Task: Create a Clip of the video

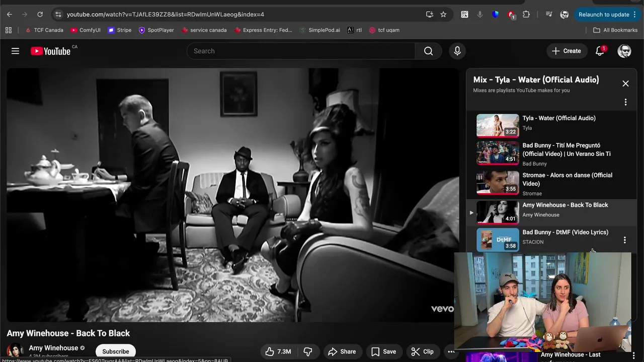Action: 422,351
